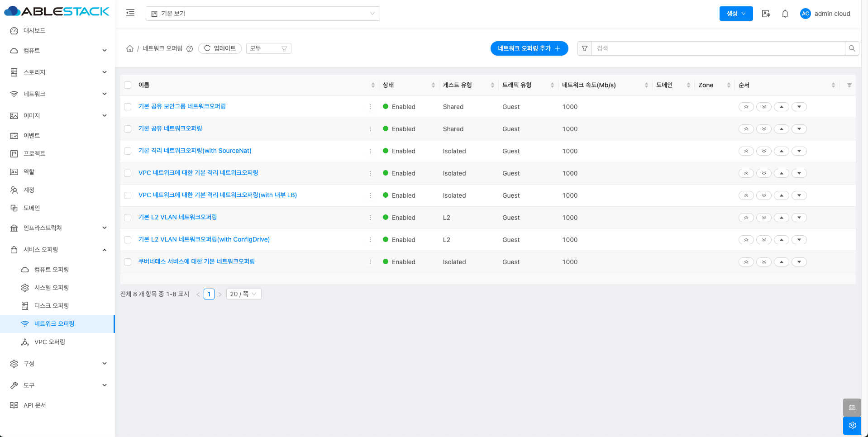Screen dimensions: 868x437
Task: Go to home via breadcrumb house icon
Action: tap(130, 48)
